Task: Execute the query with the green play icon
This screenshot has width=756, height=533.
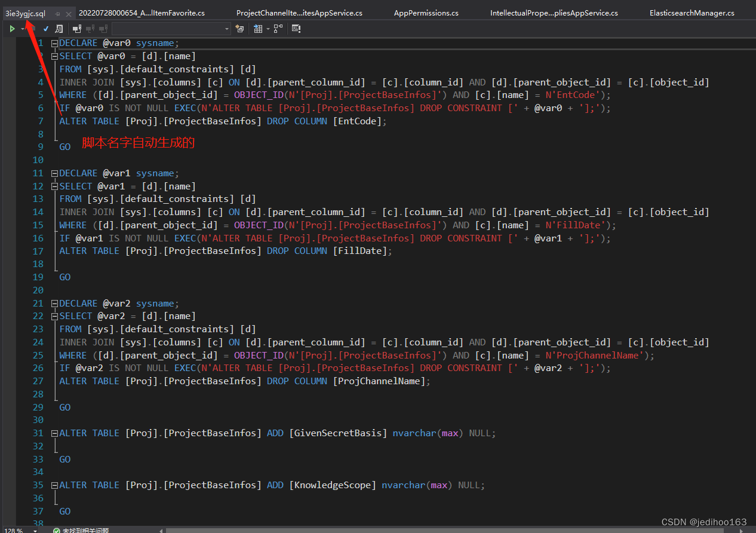Action: click(x=11, y=28)
